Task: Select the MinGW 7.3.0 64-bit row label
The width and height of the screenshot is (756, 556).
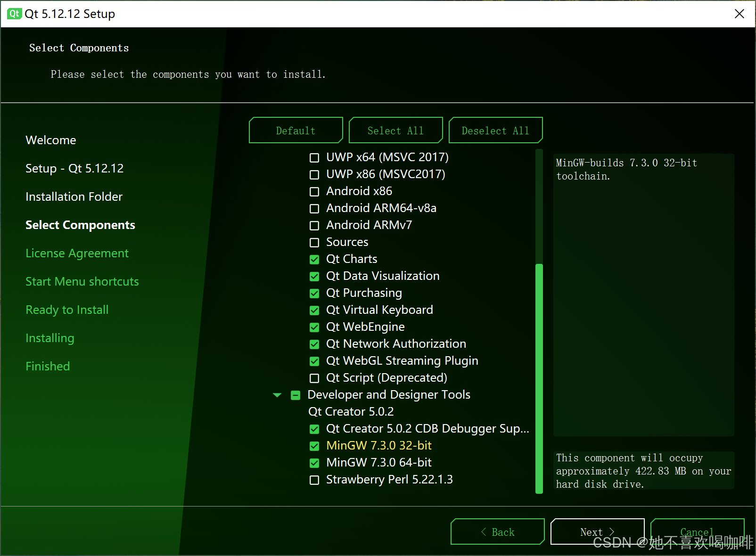Action: 379,462
